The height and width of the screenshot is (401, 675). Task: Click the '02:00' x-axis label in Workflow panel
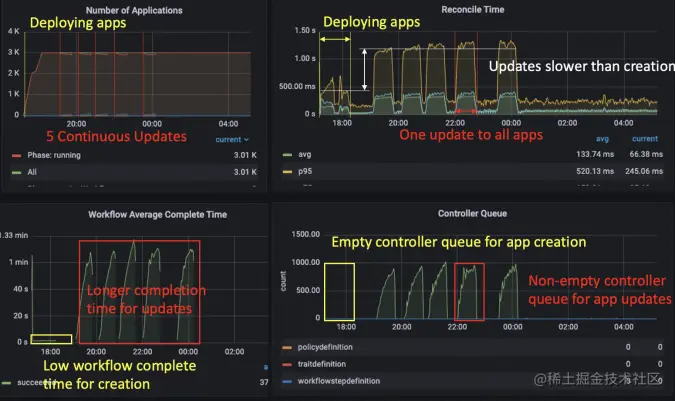(x=234, y=352)
